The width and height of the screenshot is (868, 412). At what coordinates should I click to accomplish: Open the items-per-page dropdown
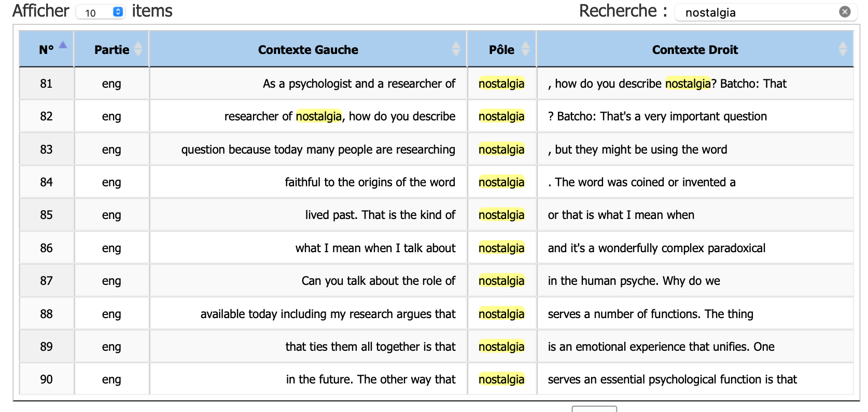tap(100, 12)
